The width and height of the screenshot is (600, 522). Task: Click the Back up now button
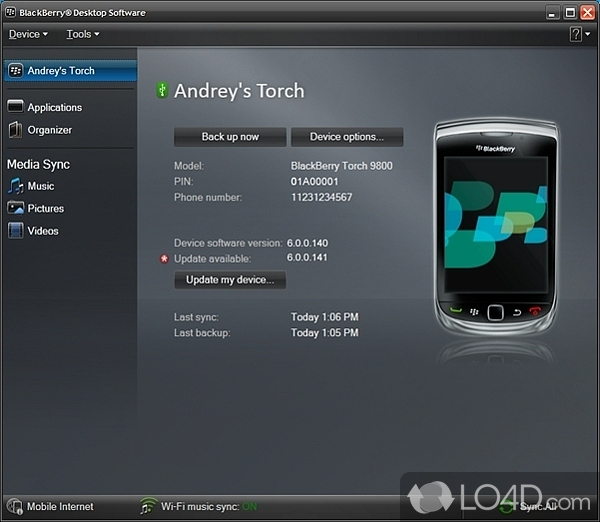[230, 137]
